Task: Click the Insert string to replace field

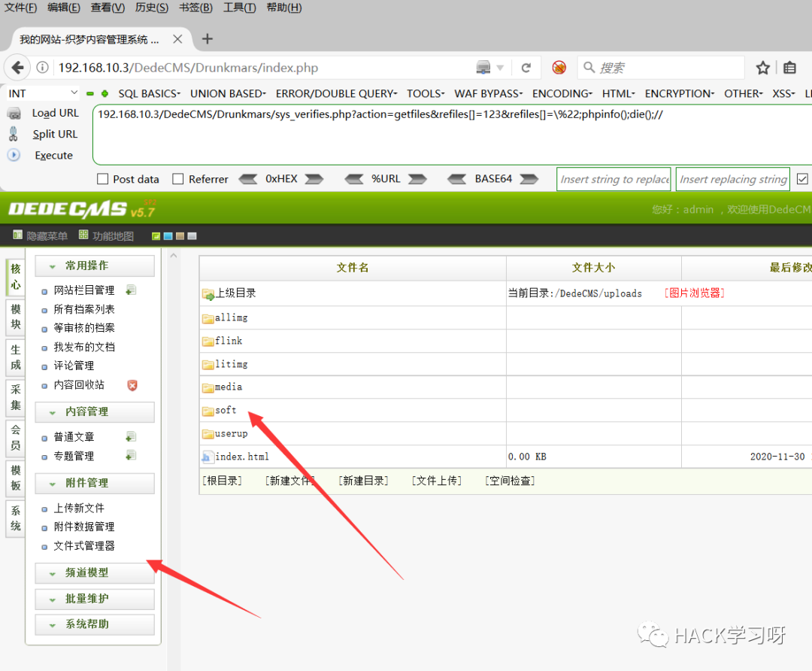Action: click(x=614, y=179)
